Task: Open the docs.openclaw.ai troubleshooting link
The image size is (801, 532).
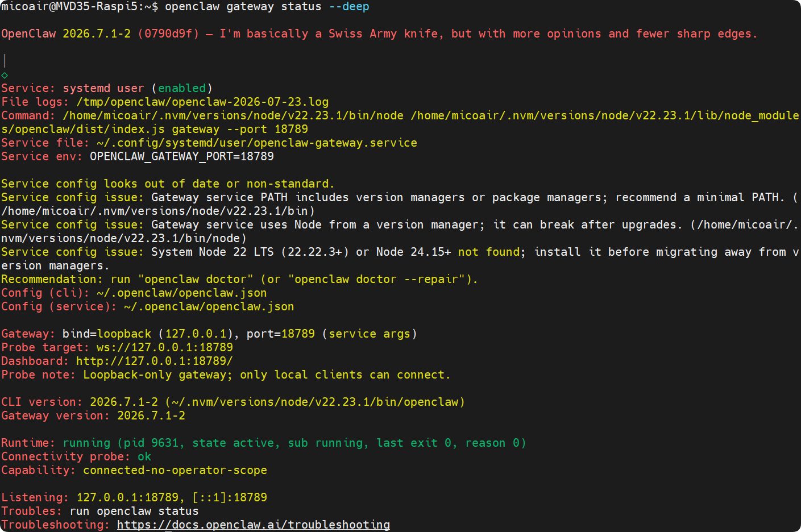Action: click(254, 525)
